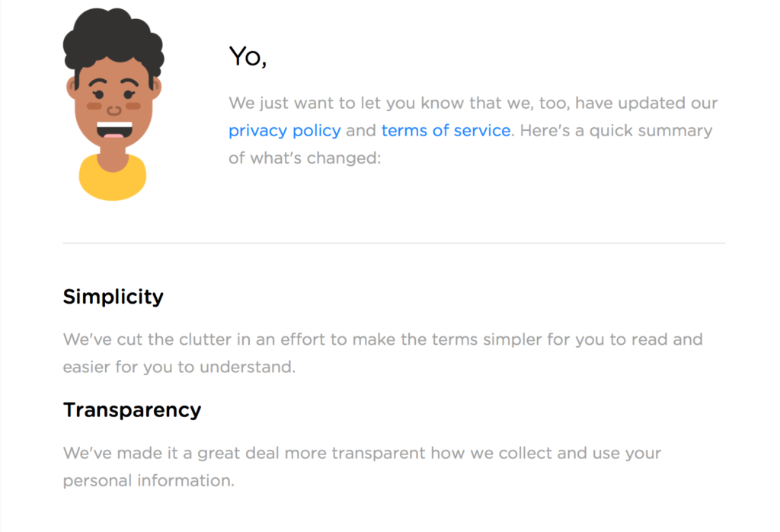780x532 pixels.
Task: Click the horizontal divider line below the intro
Action: pos(394,243)
